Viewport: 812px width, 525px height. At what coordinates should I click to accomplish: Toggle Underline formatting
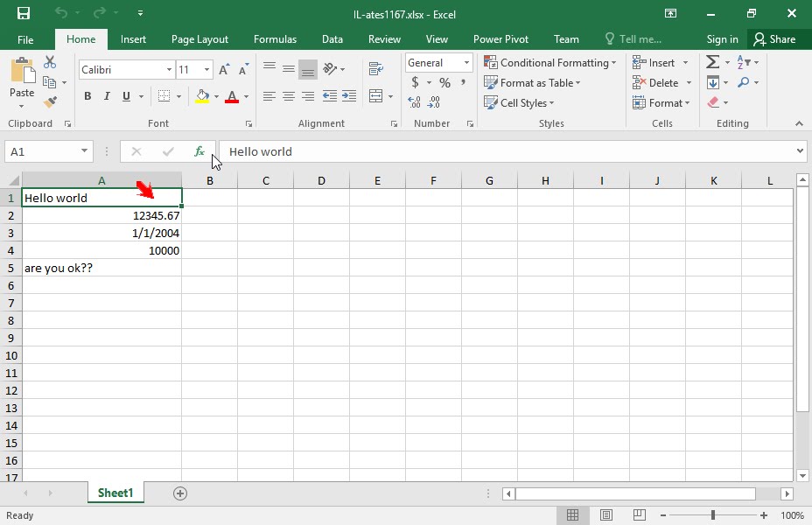(126, 96)
